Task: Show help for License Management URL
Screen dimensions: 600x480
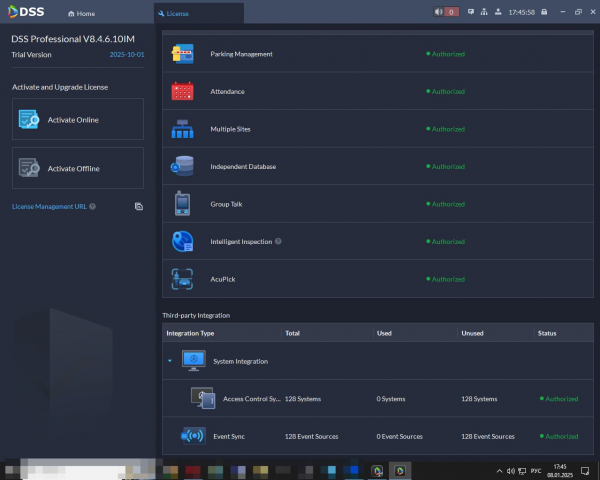Action: pos(92,207)
